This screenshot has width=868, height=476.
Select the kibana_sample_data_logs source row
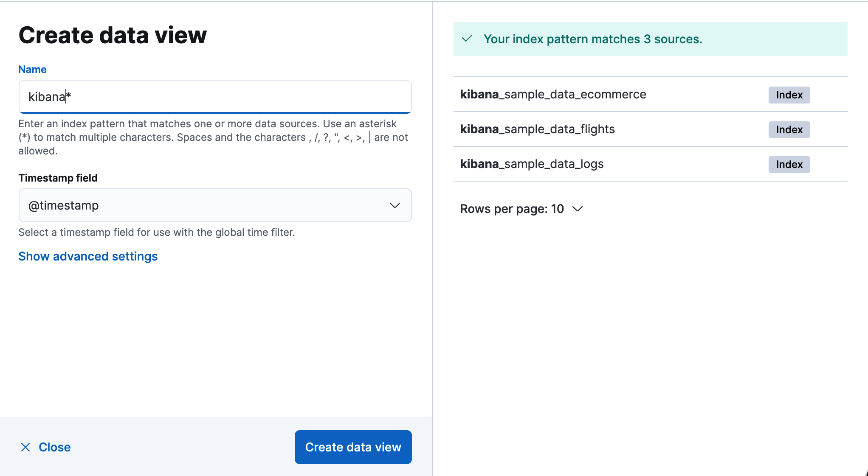(532, 165)
